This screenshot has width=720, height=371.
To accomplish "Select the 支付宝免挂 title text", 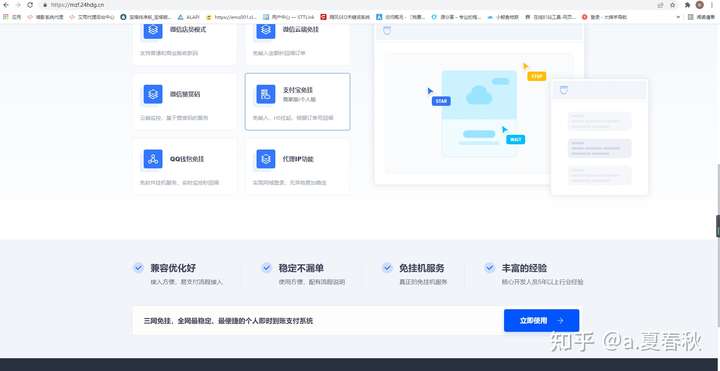I will (x=298, y=90).
